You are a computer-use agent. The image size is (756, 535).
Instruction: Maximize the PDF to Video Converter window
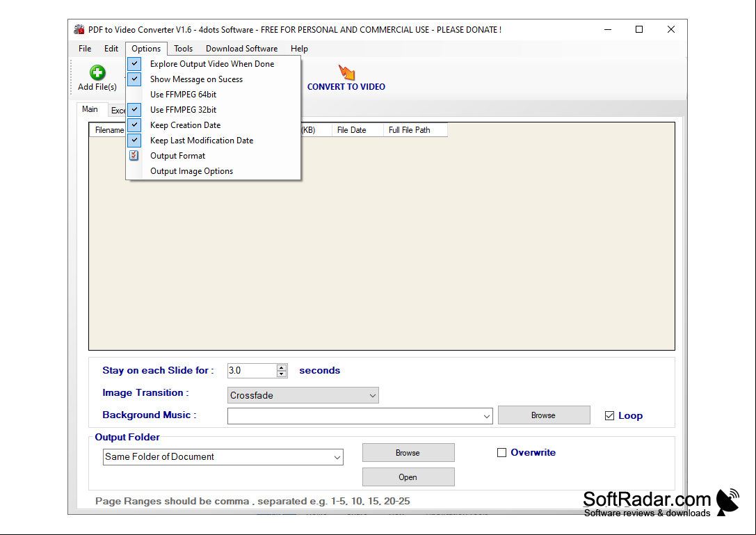639,29
